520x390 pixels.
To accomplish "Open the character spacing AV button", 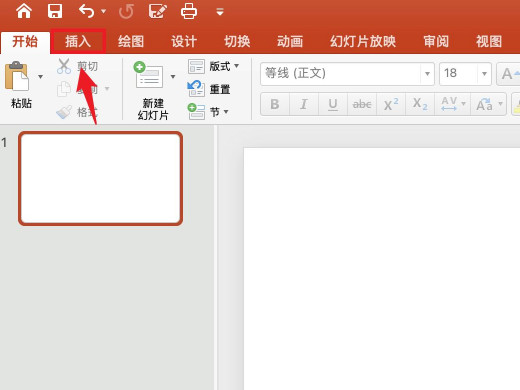I will tap(452, 104).
